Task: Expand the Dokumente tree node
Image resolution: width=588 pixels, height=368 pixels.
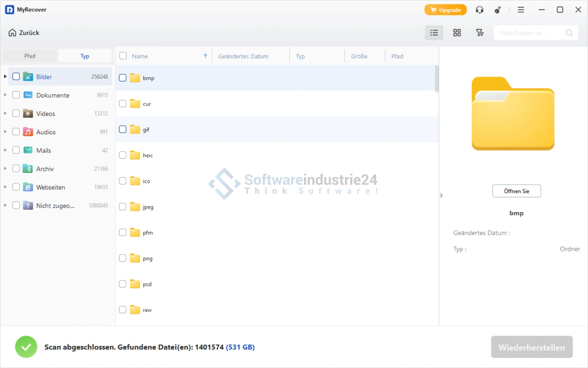Action: (5, 95)
